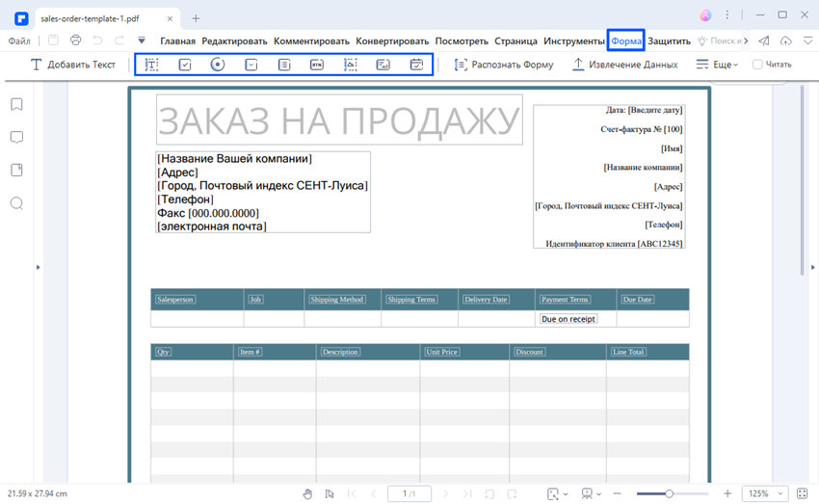Click the 'Due on receipt' field
The height and width of the screenshot is (504, 819).
(x=568, y=319)
